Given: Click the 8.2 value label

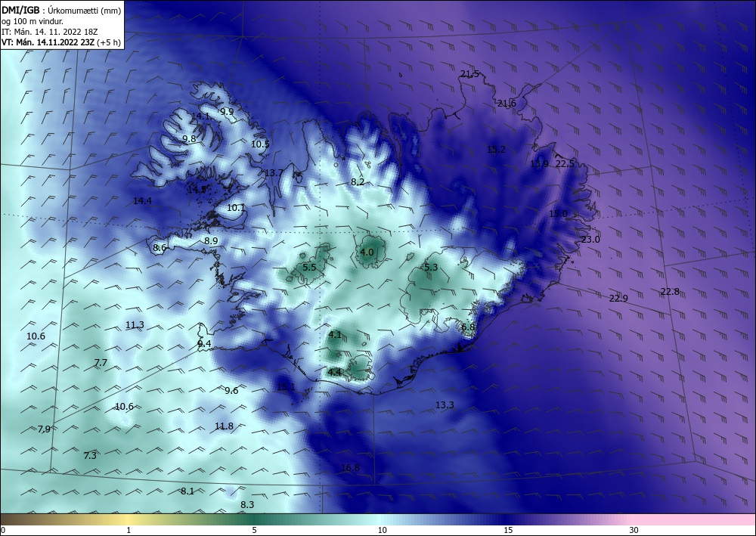Looking at the screenshot, I should [358, 181].
